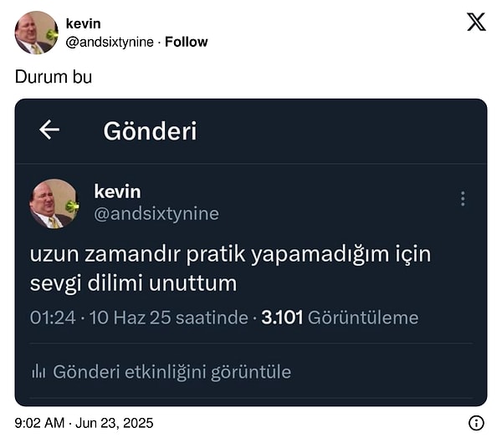
Task: Follow the @andsixtynine account
Action: pos(187,42)
